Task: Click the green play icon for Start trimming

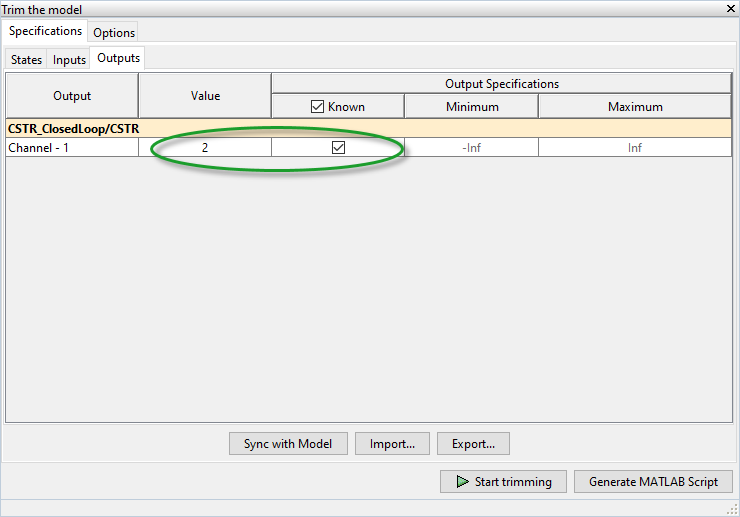Action: tap(461, 482)
